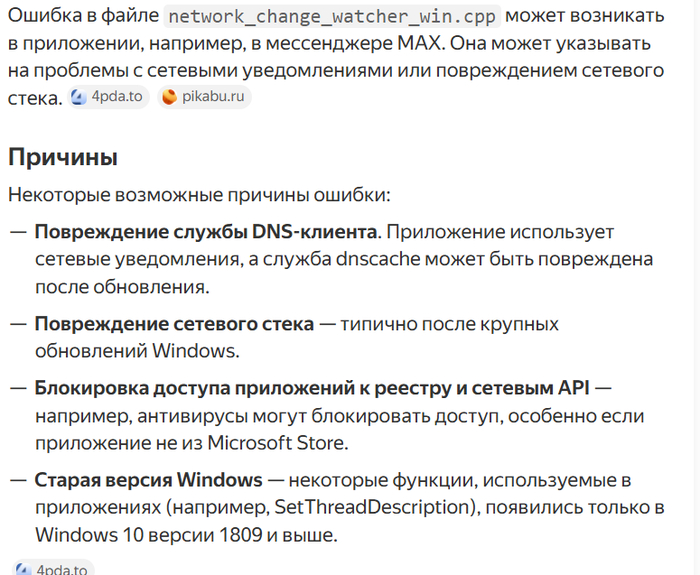Click the line Некоторые возможные причины ошибки
This screenshot has width=700, height=575.
[x=200, y=195]
